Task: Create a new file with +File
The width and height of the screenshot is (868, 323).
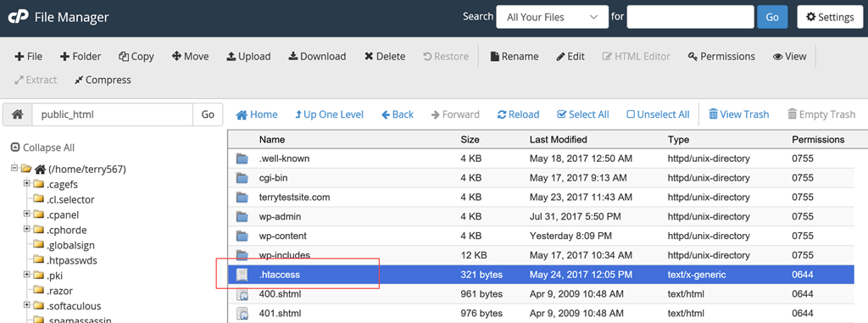Action: pyautogui.click(x=29, y=57)
